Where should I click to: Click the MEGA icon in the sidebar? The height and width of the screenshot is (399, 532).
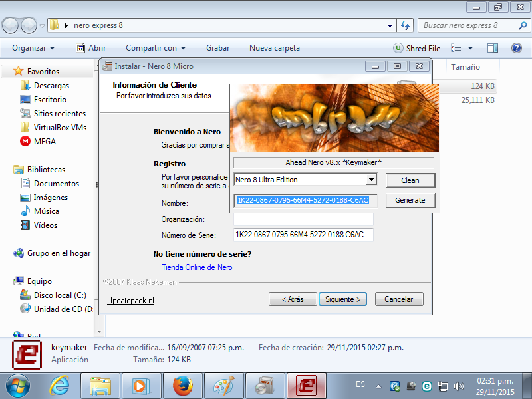(x=25, y=141)
